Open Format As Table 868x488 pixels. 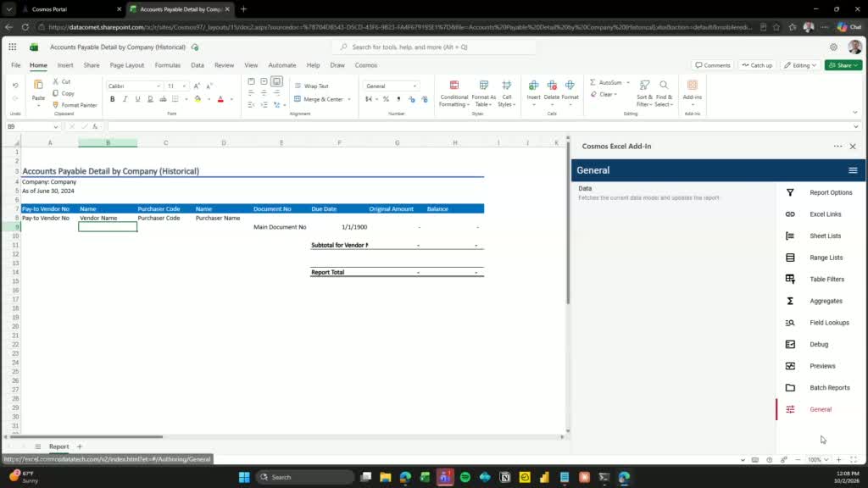pos(484,93)
